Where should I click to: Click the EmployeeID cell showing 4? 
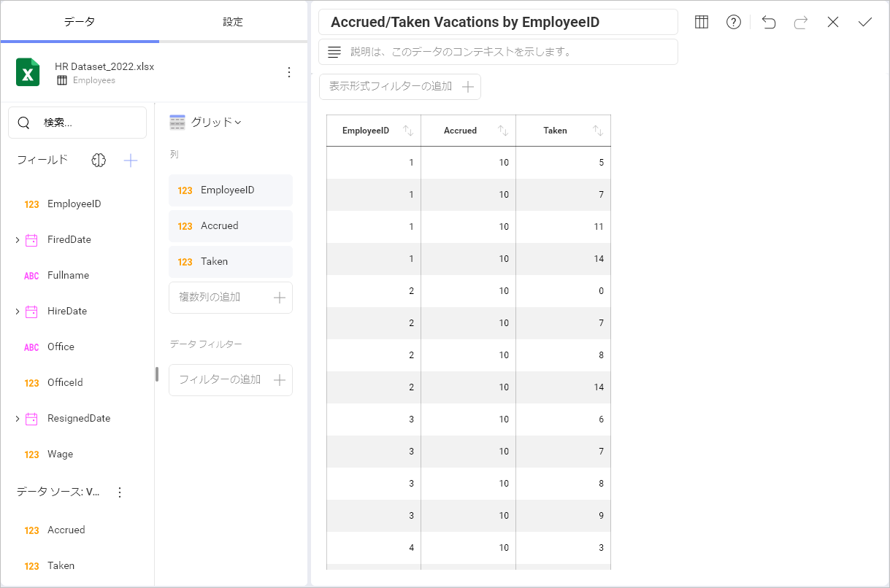374,548
